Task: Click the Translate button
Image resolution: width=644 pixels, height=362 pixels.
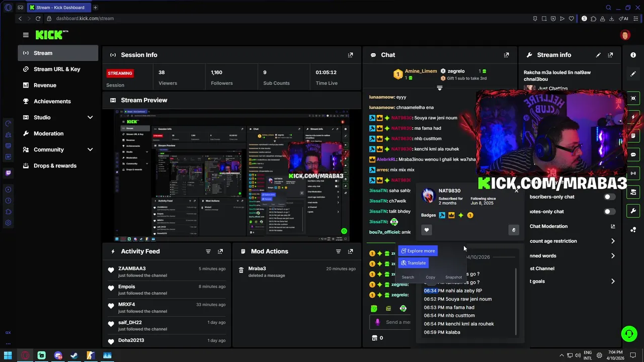Action: [x=414, y=263]
